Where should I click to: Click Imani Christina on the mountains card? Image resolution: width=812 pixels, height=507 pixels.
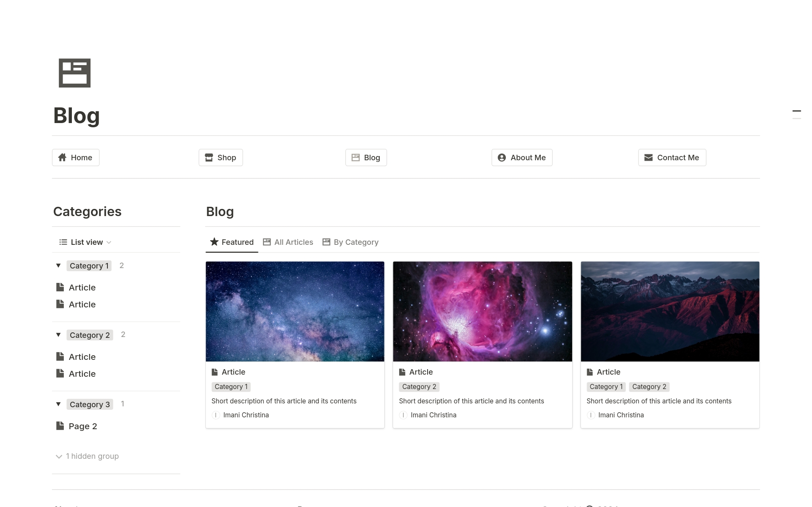point(621,415)
